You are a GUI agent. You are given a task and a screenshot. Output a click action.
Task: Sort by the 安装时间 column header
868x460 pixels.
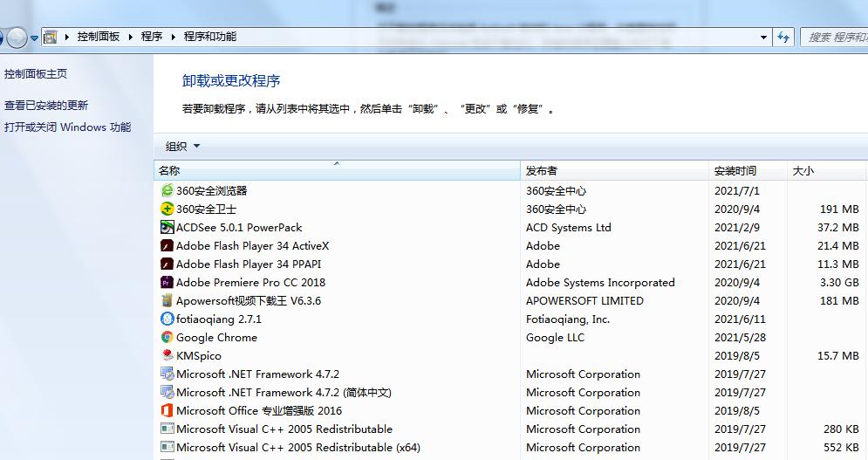pyautogui.click(x=748, y=171)
